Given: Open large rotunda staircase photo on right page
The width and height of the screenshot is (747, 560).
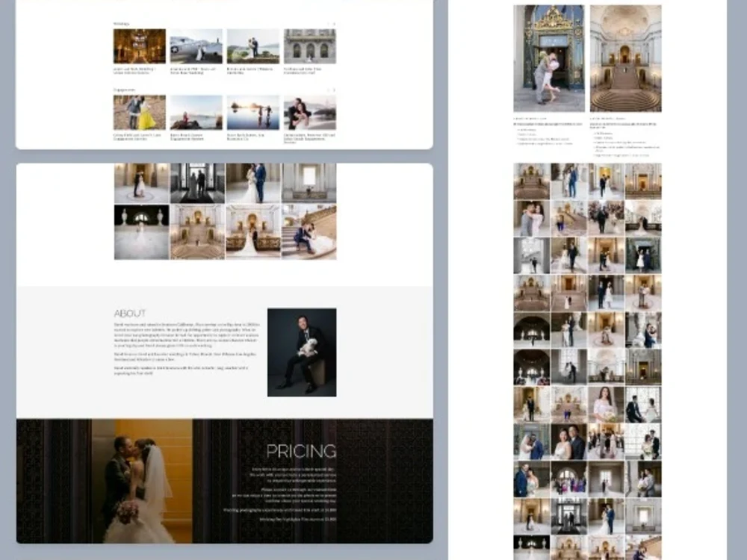Looking at the screenshot, I should pyautogui.click(x=625, y=58).
